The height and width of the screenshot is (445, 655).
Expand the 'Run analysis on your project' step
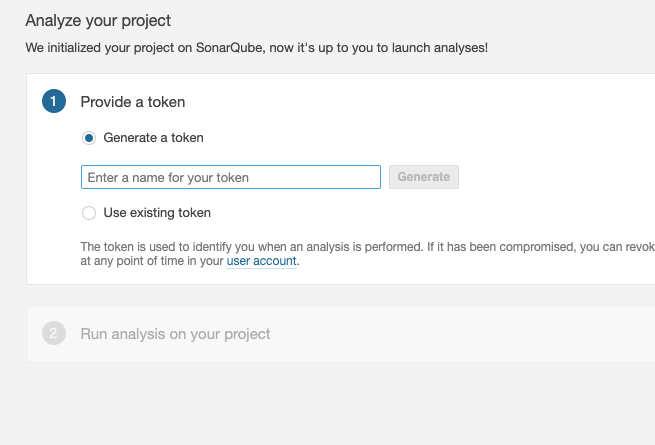(175, 334)
